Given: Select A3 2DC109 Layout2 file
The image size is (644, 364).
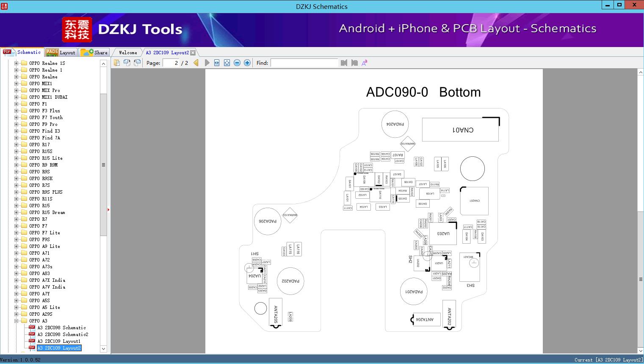Looking at the screenshot, I should click(59, 348).
